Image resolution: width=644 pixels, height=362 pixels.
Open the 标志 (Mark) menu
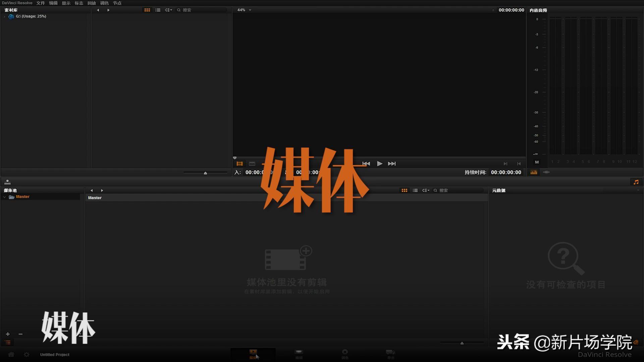click(79, 3)
